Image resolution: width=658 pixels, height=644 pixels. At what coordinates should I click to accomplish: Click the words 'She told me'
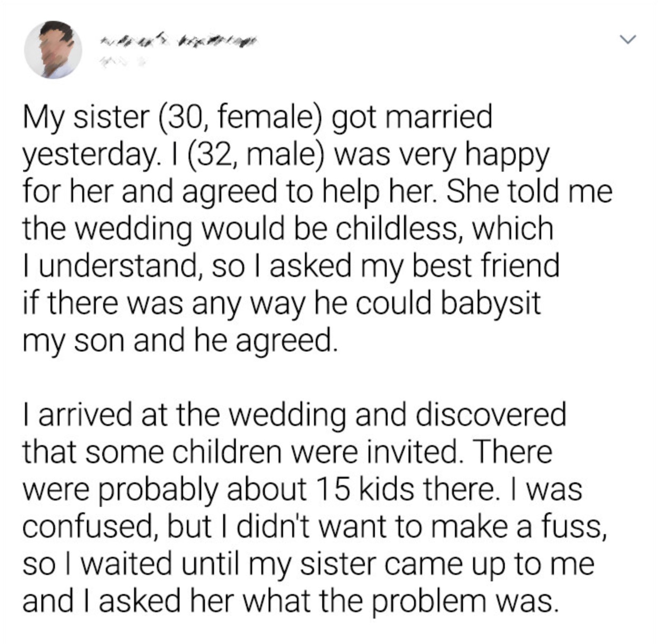(x=529, y=191)
